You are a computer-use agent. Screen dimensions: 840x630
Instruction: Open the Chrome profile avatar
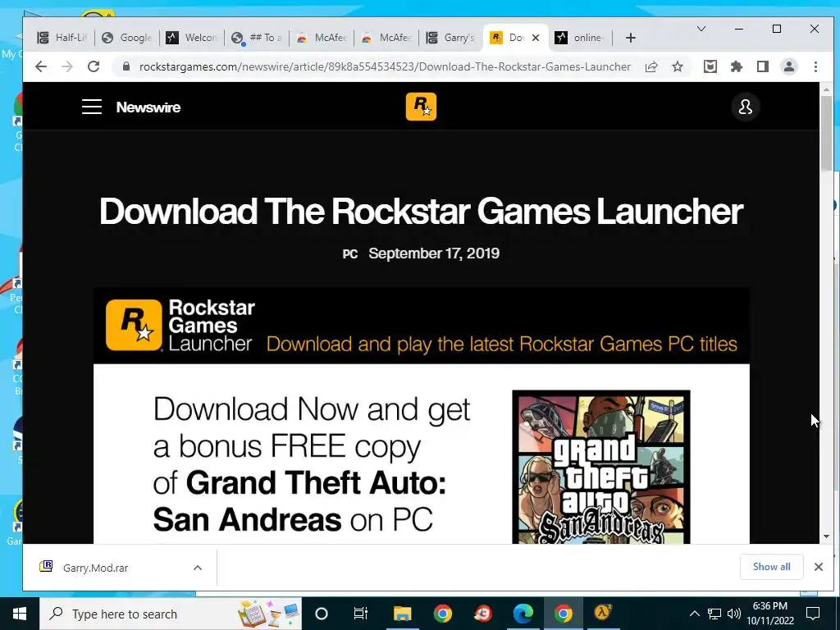(x=789, y=66)
